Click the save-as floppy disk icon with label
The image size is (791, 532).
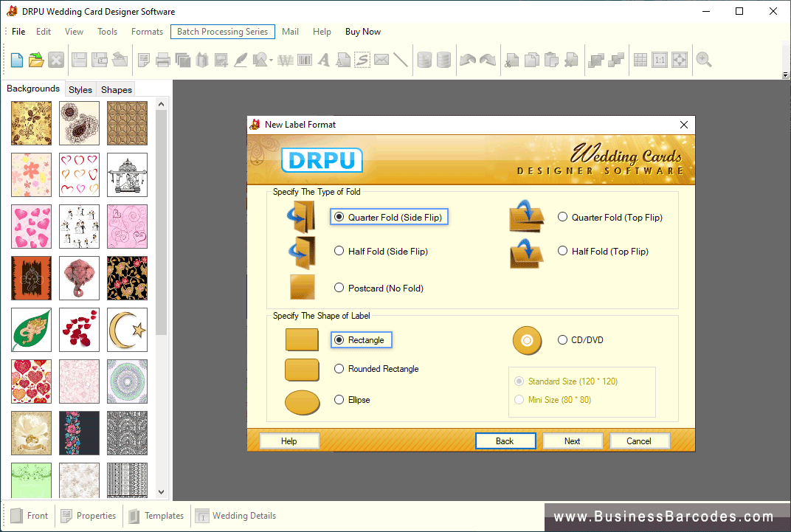click(x=99, y=60)
